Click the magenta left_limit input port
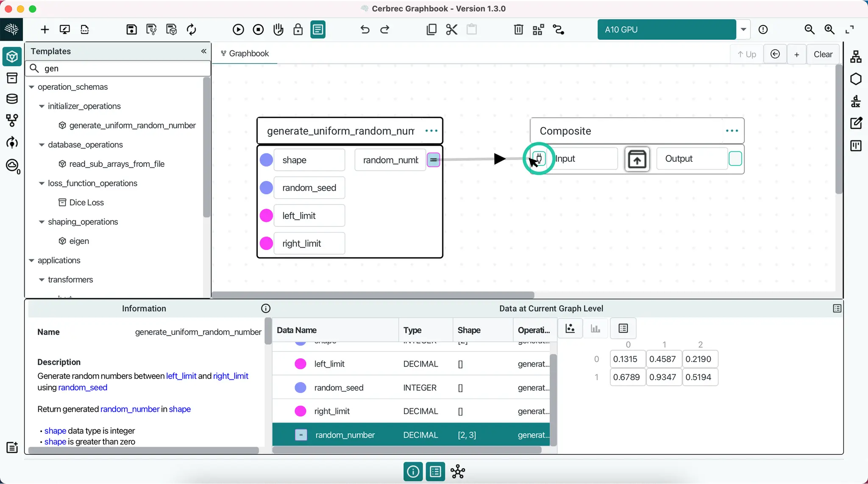The width and height of the screenshot is (868, 484). (266, 216)
